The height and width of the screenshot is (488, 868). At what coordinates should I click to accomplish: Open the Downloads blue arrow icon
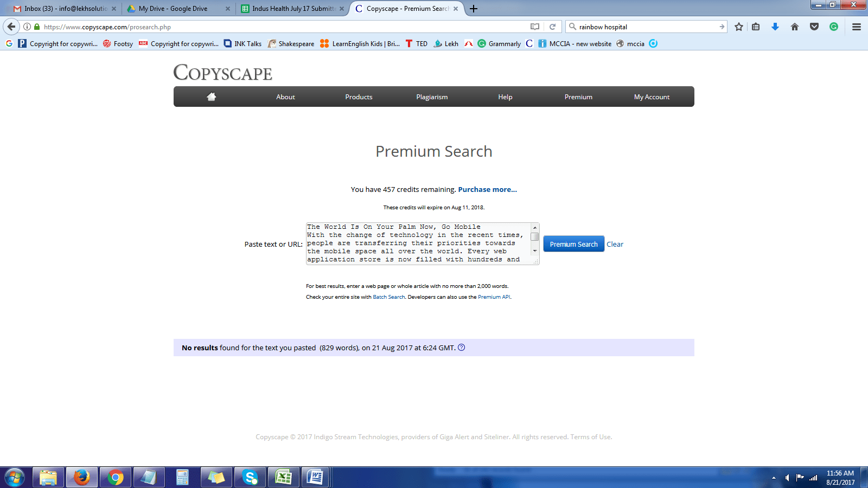(x=775, y=27)
